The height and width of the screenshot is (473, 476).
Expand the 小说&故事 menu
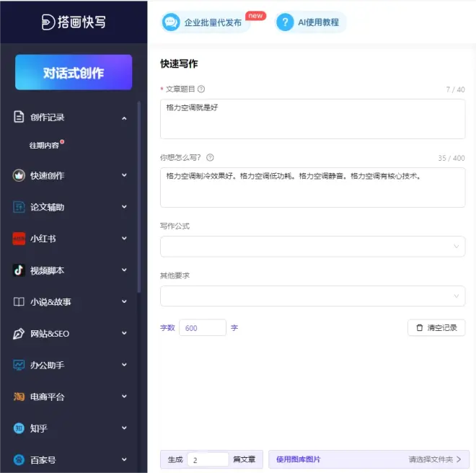(x=124, y=302)
